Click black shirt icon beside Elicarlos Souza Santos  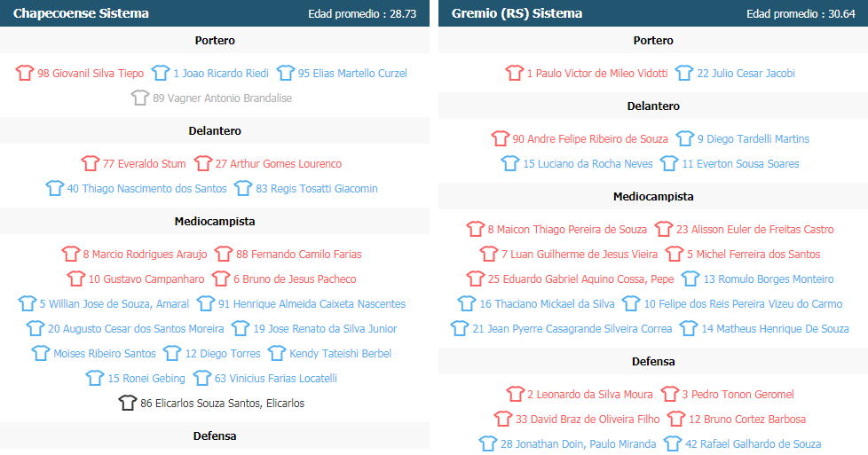coord(127,403)
